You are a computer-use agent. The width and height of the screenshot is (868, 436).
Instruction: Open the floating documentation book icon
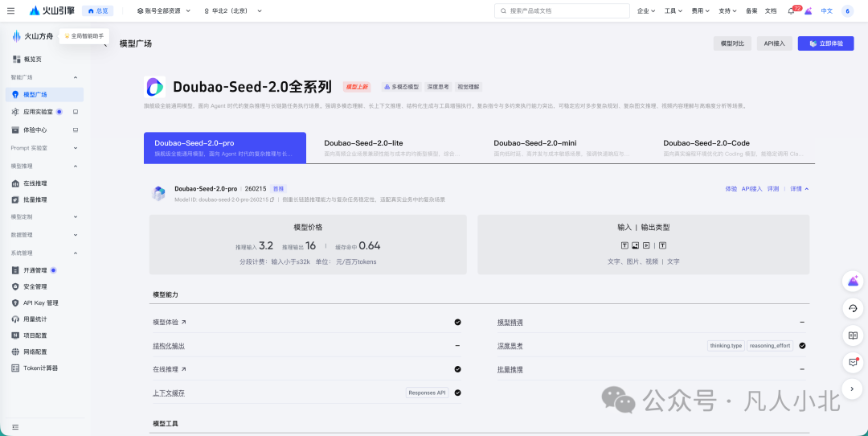(853, 335)
